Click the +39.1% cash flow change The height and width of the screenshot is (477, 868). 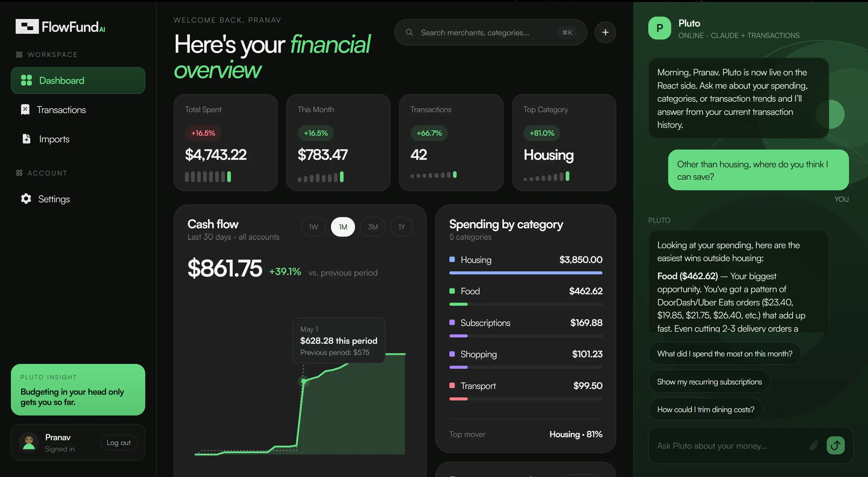[285, 271]
